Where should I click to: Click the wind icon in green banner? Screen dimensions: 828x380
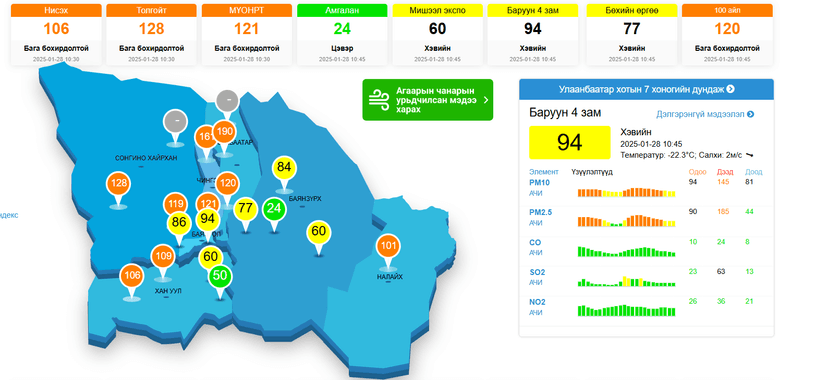(378, 100)
